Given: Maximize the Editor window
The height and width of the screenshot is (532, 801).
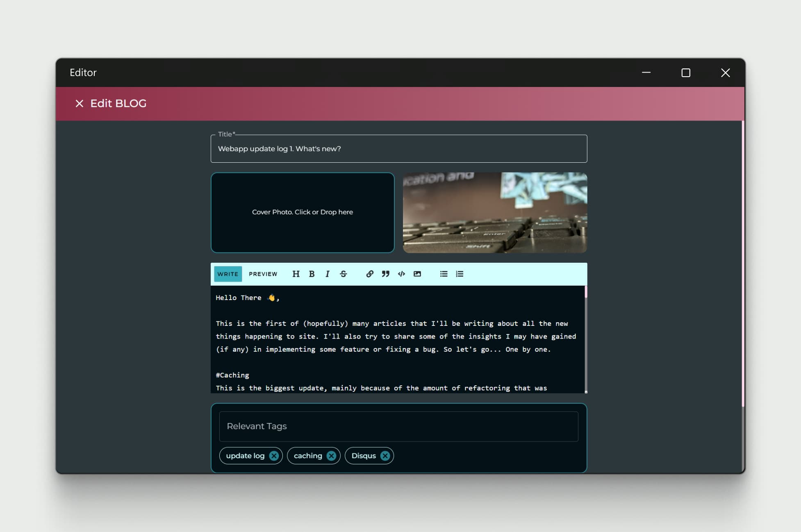Looking at the screenshot, I should [686, 73].
